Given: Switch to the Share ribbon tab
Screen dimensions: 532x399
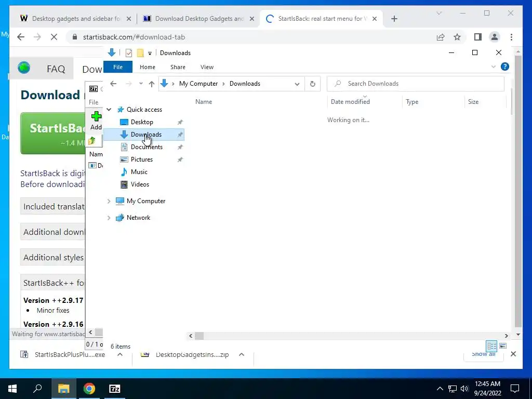Looking at the screenshot, I should coord(178,67).
